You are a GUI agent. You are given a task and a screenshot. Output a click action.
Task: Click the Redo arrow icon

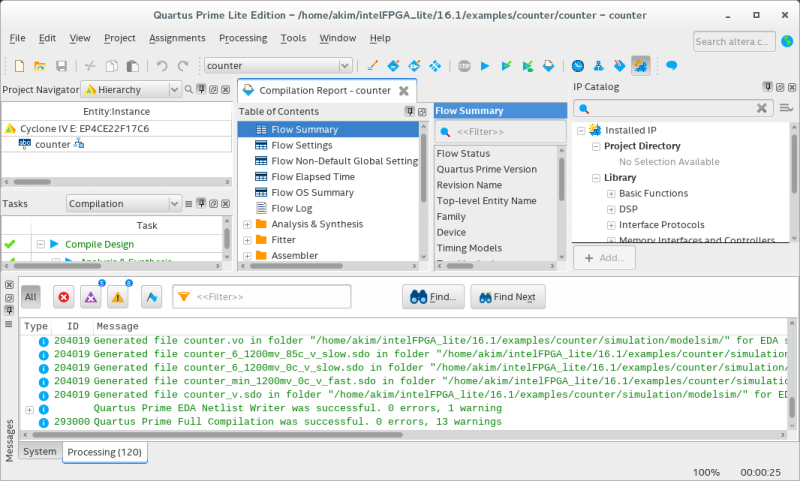click(x=183, y=66)
